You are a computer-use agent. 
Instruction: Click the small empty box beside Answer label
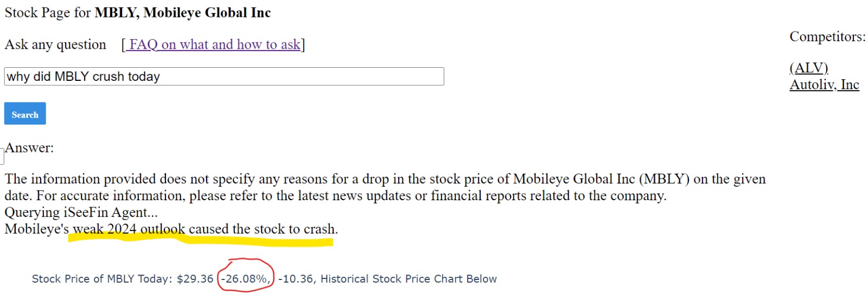click(2, 156)
